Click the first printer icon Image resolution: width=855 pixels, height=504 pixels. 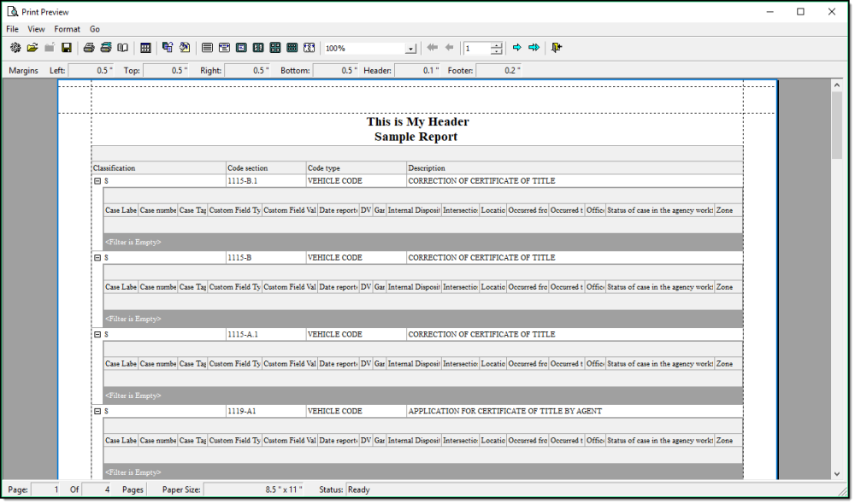click(x=89, y=48)
